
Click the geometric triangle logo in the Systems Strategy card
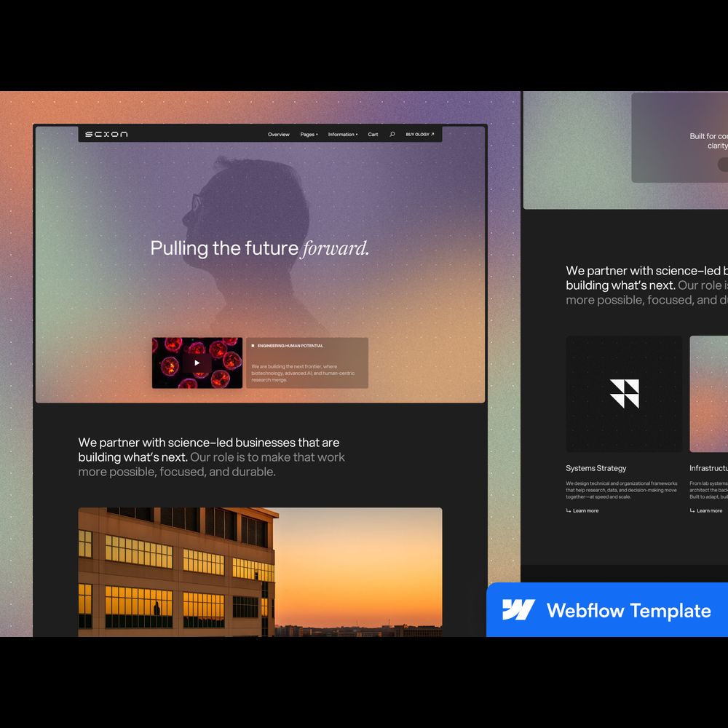click(x=624, y=394)
